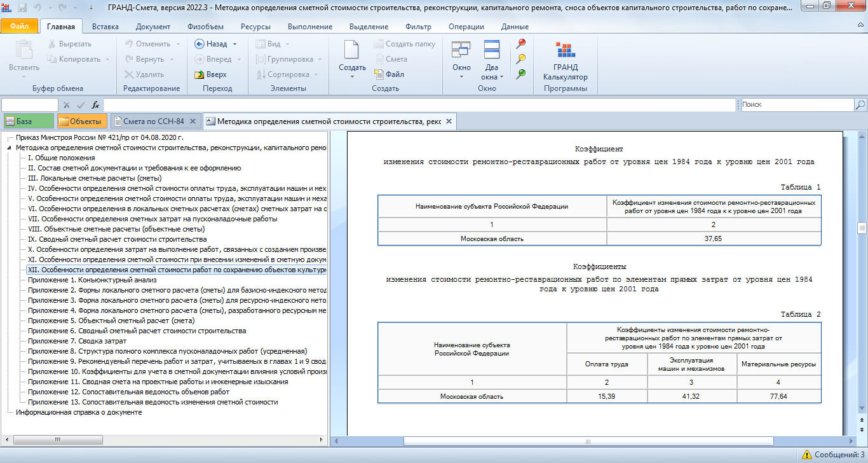Viewport: 868px width, 463px height.
Task: Click the cell name box left of formula bar
Action: (30, 105)
